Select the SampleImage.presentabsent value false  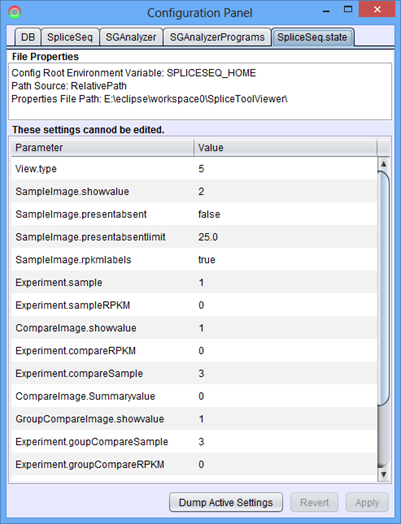pos(209,214)
